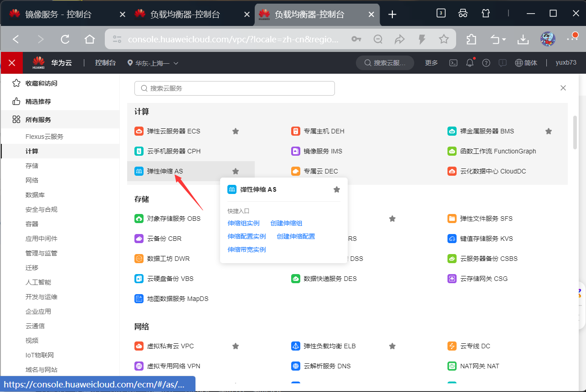Click the 对象存储服务 OBS icon
Screen dimensions: 586x392
(x=139, y=219)
